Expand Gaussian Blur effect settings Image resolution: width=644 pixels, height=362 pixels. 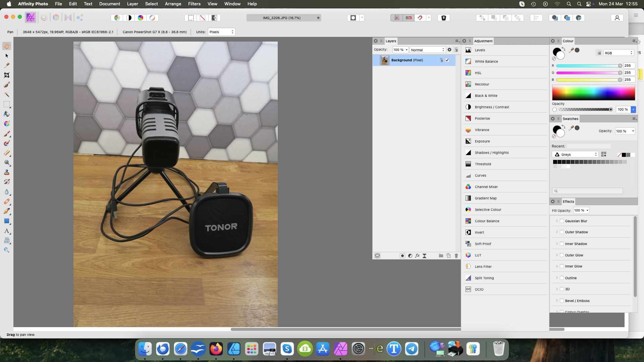coord(557,221)
